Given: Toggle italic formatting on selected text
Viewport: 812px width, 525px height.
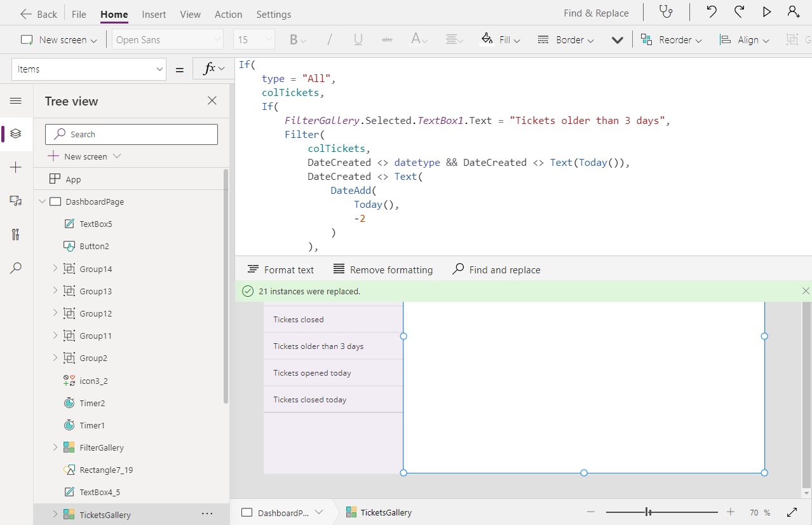Looking at the screenshot, I should click(329, 39).
